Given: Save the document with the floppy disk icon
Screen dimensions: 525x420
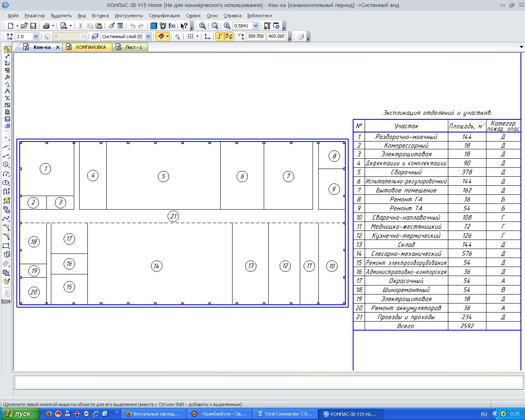Looking at the screenshot, I should pyautogui.click(x=33, y=26).
